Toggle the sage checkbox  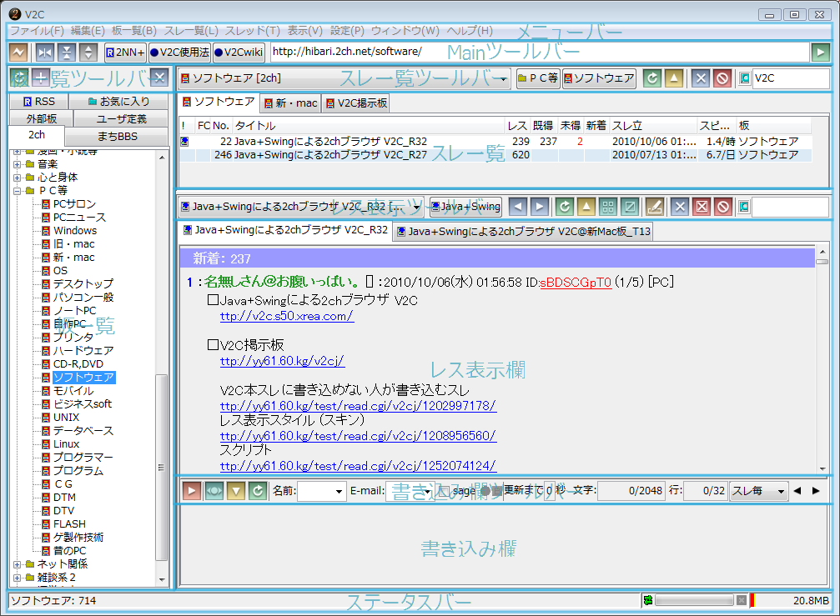(x=445, y=491)
